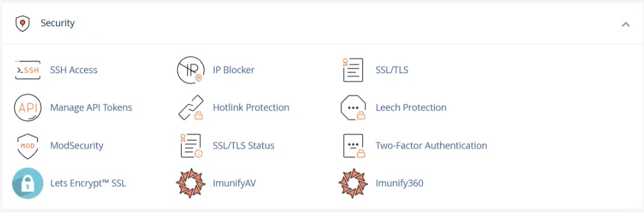Select the SSL/TLS certificate icon
Viewport: 644px width, 213px height.
(x=353, y=70)
